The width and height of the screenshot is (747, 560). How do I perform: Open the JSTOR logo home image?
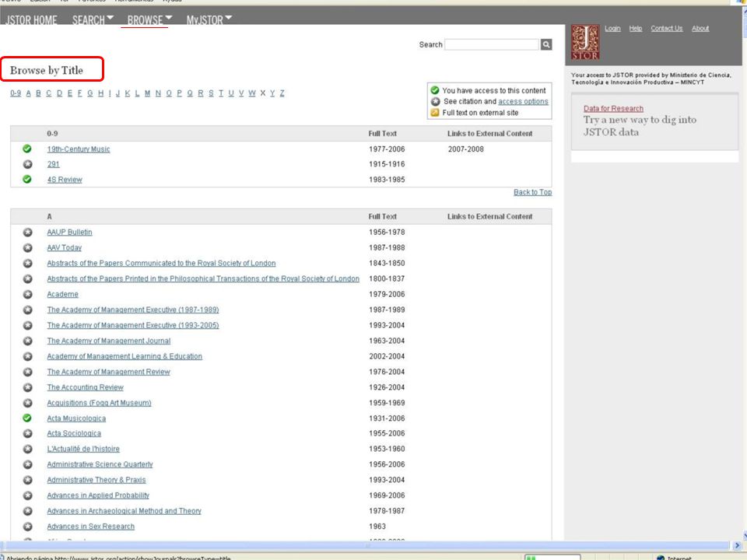click(585, 42)
